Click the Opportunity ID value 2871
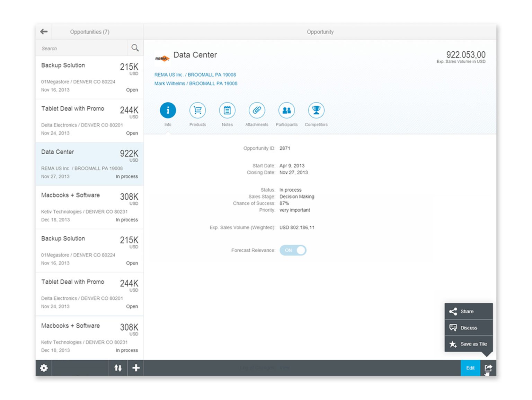Screen dimensions: 532x400 click(x=285, y=148)
